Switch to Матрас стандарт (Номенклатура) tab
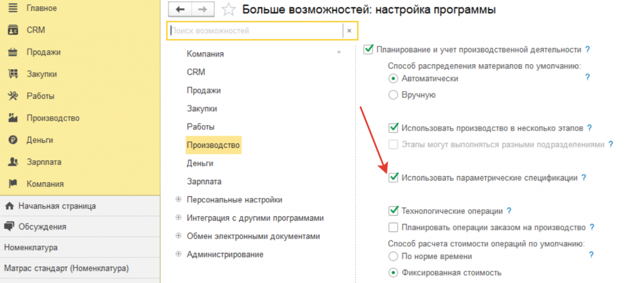 [80, 269]
